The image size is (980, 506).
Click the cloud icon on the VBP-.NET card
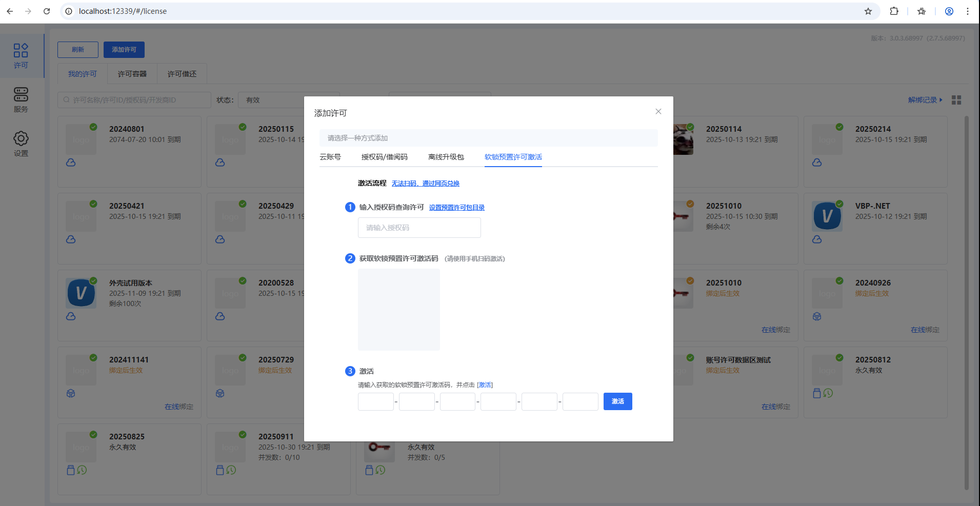pyautogui.click(x=817, y=239)
